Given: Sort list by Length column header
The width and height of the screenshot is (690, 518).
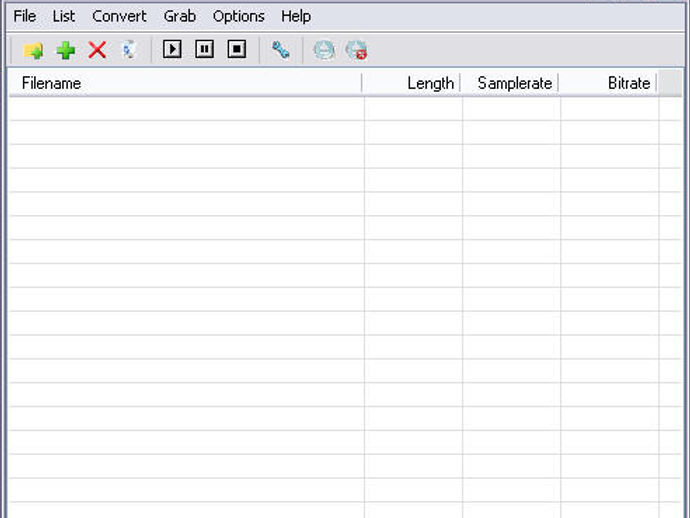Looking at the screenshot, I should click(411, 83).
